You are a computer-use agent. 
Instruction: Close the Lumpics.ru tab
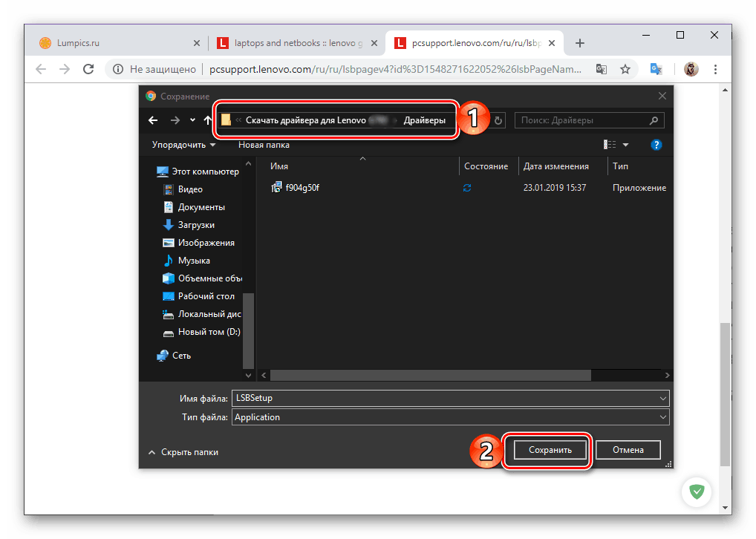point(196,43)
